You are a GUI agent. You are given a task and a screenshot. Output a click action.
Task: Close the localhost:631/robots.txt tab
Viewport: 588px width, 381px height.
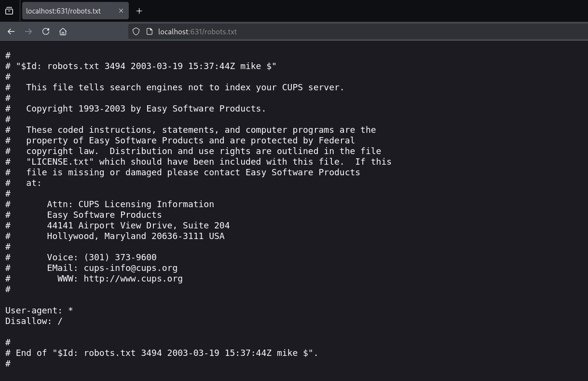121,11
